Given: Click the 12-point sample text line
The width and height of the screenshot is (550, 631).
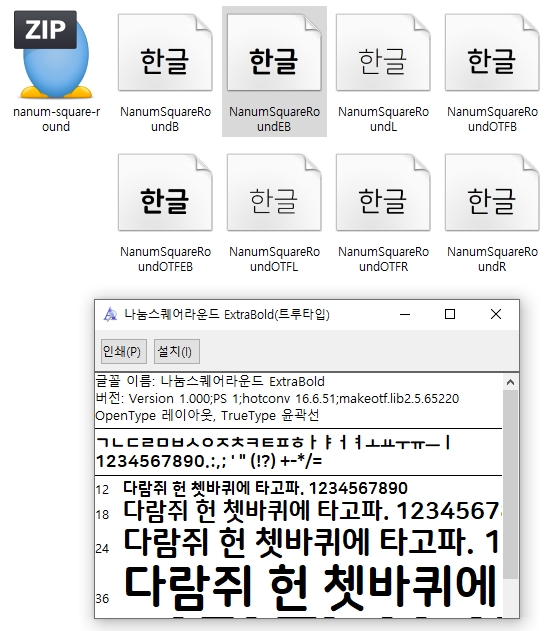Looking at the screenshot, I should 265,488.
